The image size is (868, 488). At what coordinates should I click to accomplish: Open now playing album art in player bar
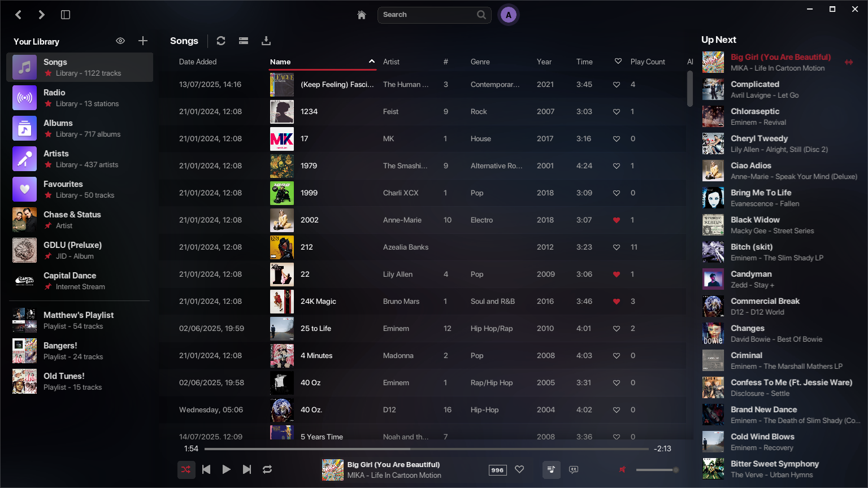pyautogui.click(x=333, y=469)
